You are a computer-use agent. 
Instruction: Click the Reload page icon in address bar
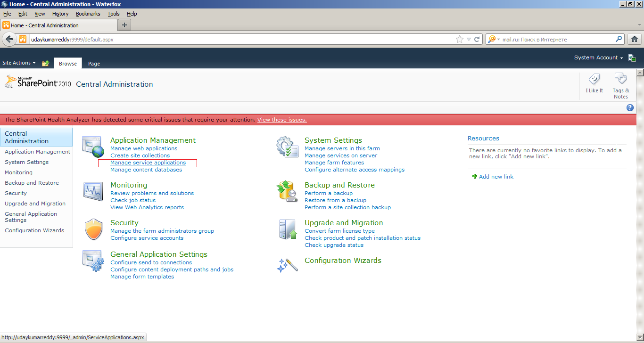click(477, 40)
